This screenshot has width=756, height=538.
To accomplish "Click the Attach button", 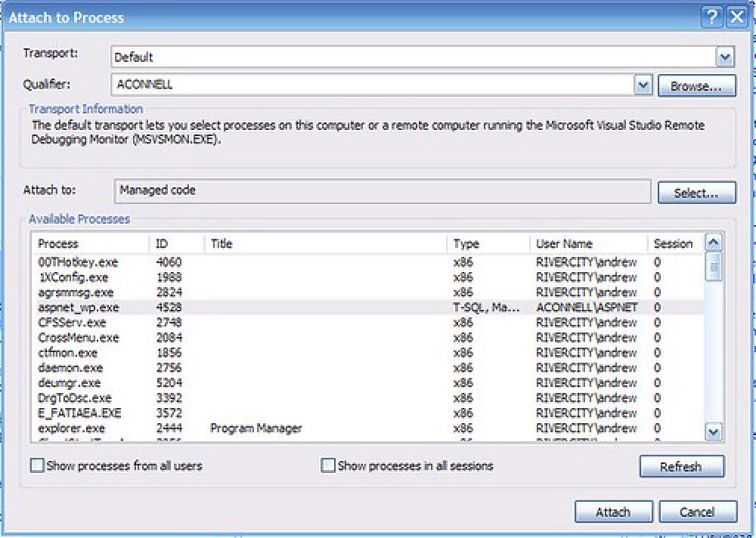I will [613, 512].
